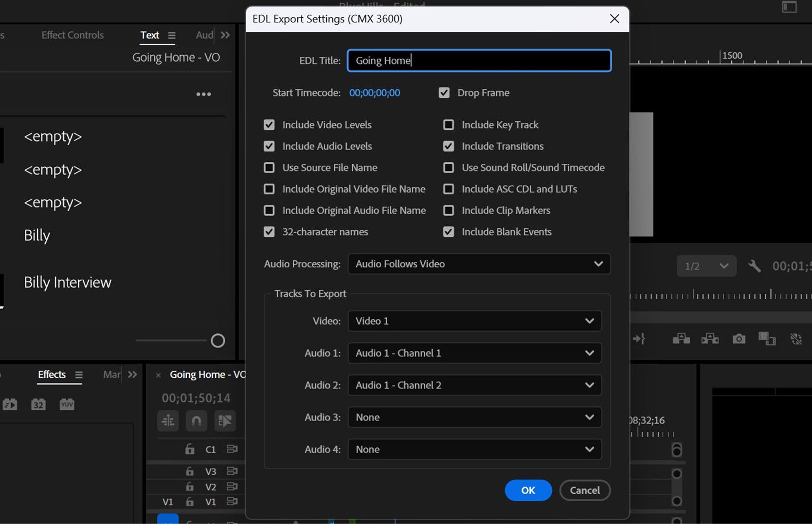This screenshot has height=524, width=812.
Task: Open the Effects panel menu
Action: point(79,375)
